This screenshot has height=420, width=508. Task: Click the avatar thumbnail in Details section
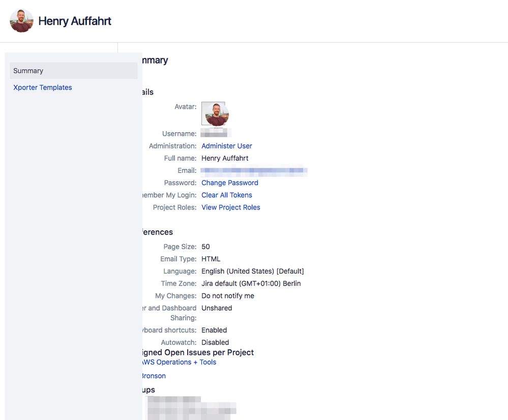(x=216, y=113)
